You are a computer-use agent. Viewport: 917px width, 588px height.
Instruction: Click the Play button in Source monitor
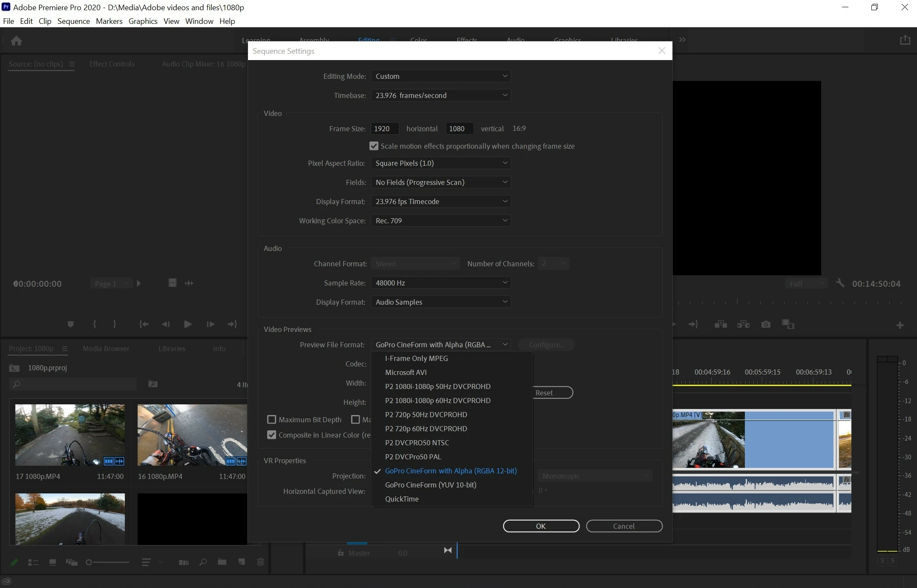[x=187, y=325]
